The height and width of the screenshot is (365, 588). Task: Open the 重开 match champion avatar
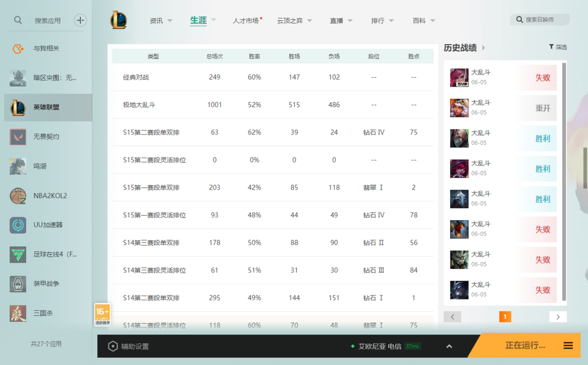pos(460,108)
